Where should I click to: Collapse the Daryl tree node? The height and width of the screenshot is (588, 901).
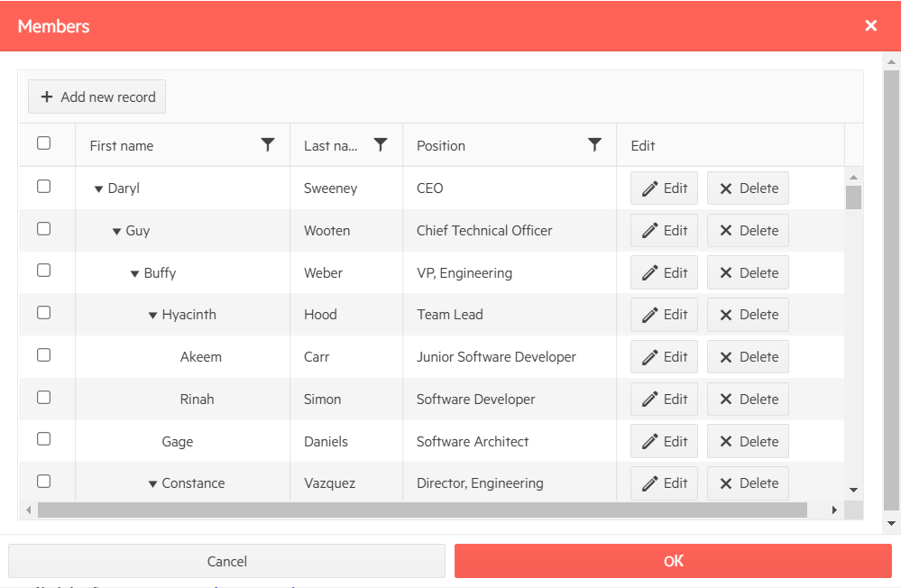99,188
